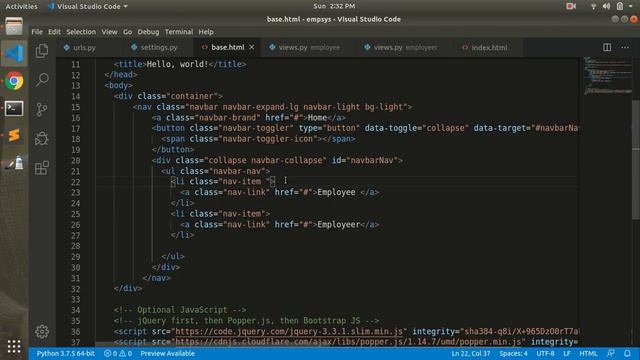This screenshot has width=640, height=360.
Task: Click the Hello, world! title text
Action: coord(177,64)
